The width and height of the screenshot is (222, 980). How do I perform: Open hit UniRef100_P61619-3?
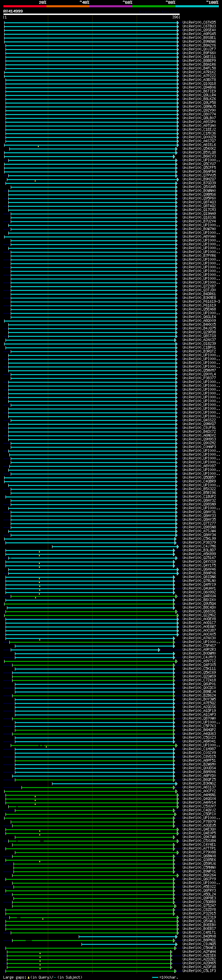coord(202,302)
